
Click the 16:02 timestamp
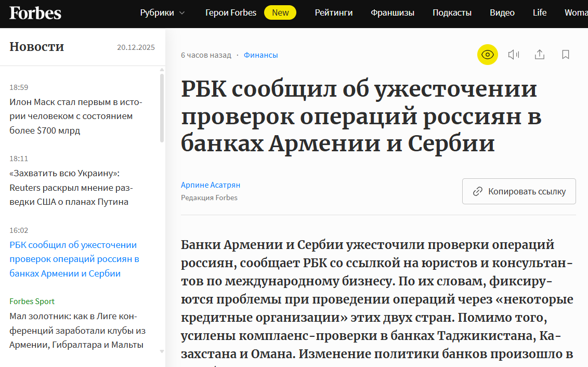[19, 230]
